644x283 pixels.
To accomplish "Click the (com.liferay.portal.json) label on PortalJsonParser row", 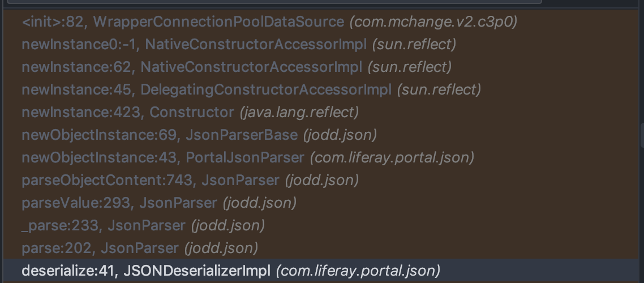I will tap(392, 157).
